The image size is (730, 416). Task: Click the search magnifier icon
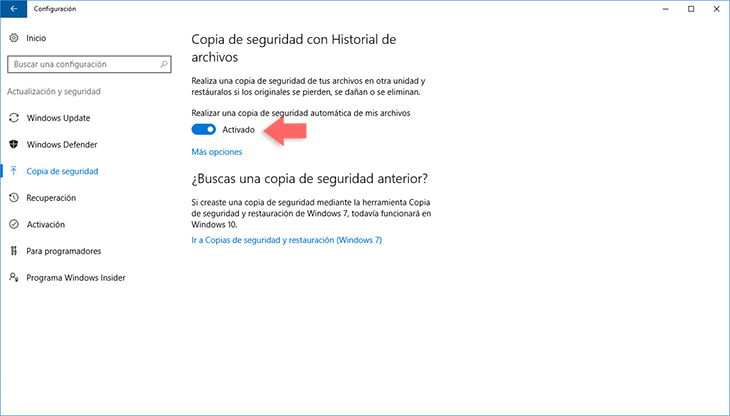(164, 64)
